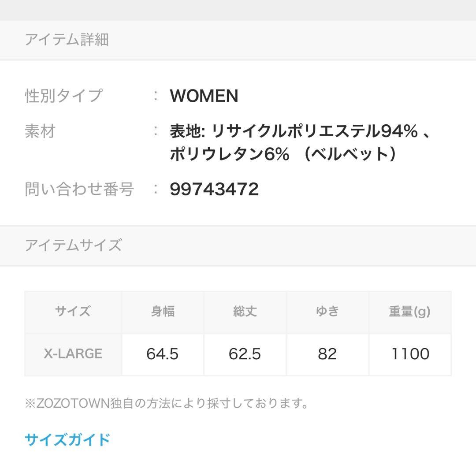Click the 62.5 total length cell
Viewport: 476px width, 476px height.
245,354
